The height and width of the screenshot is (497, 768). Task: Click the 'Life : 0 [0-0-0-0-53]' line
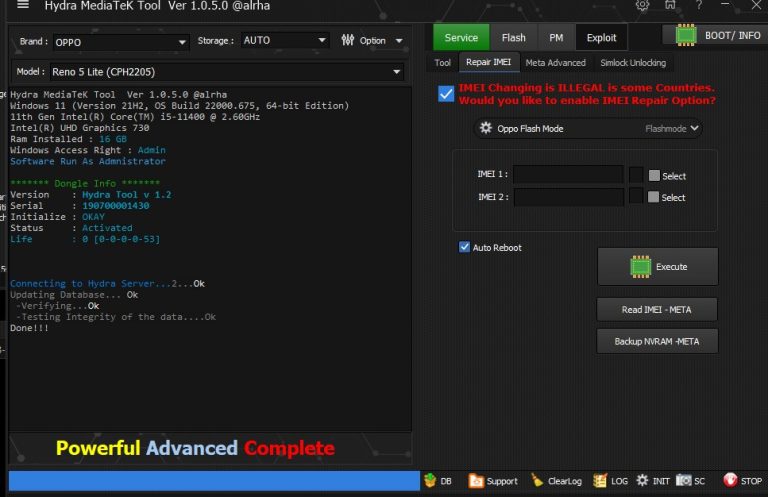(x=85, y=239)
